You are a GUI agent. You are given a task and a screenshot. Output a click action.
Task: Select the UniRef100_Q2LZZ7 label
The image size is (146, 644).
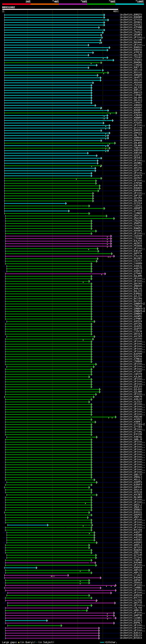(x=131, y=296)
